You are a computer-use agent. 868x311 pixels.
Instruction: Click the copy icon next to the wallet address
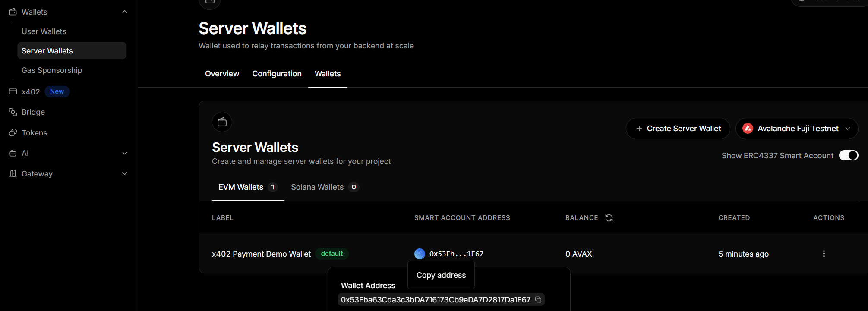coord(538,299)
